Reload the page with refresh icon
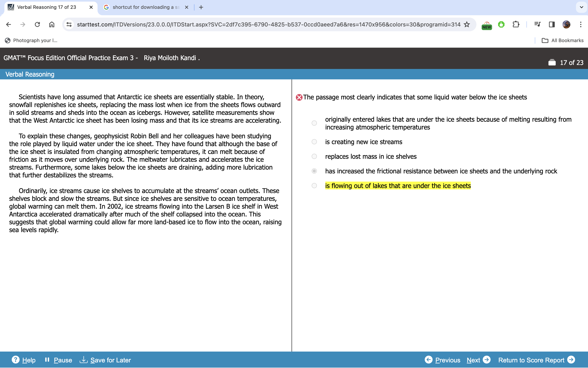Image resolution: width=588 pixels, height=368 pixels. point(37,24)
